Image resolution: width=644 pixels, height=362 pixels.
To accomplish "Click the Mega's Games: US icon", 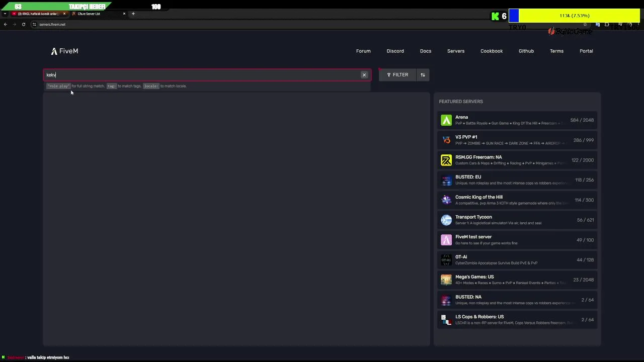I will point(446,280).
